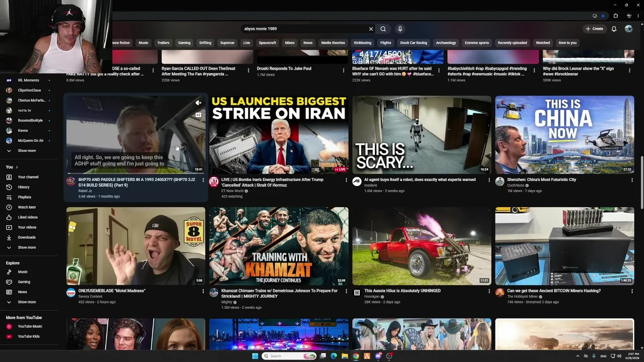644x362 pixels.
Task: Start voice search with the microphone icon
Action: coord(400,29)
